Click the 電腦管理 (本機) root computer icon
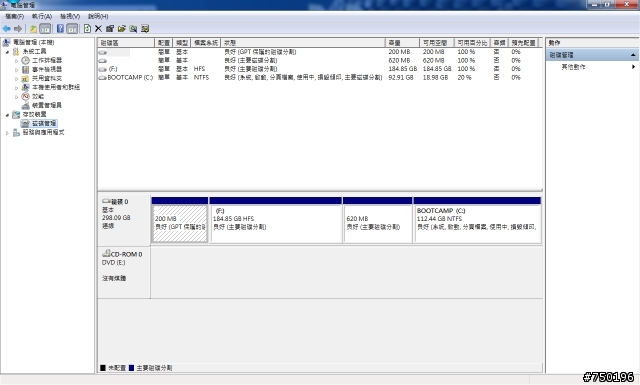Viewport: 640px width, 385px height. 7,42
